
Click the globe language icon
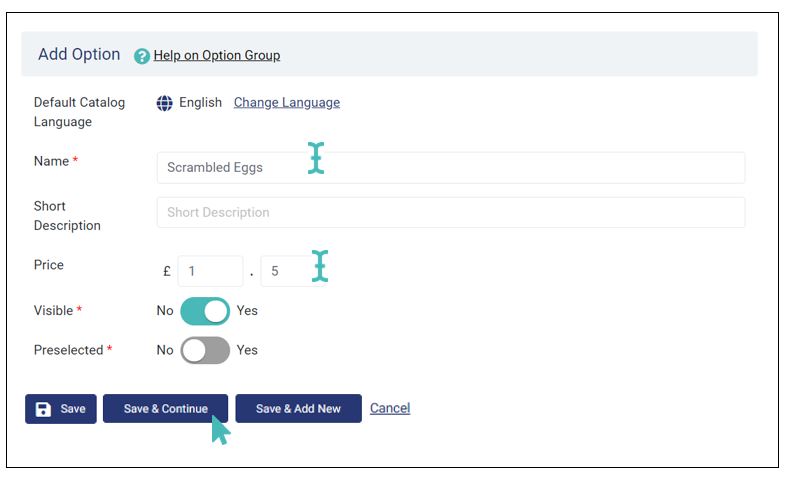(x=164, y=103)
